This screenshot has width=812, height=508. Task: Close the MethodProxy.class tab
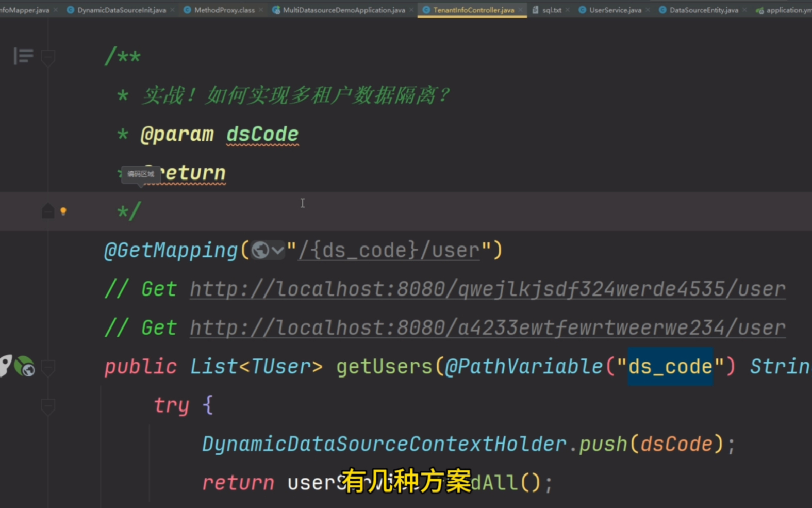pos(261,10)
